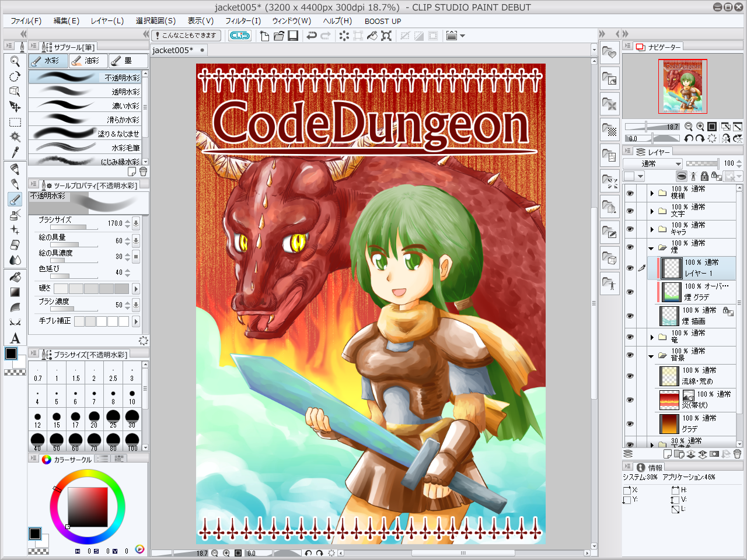This screenshot has height=560, width=747.
Task: Toggle visibility of the 煙 描画 layer
Action: pos(630,315)
